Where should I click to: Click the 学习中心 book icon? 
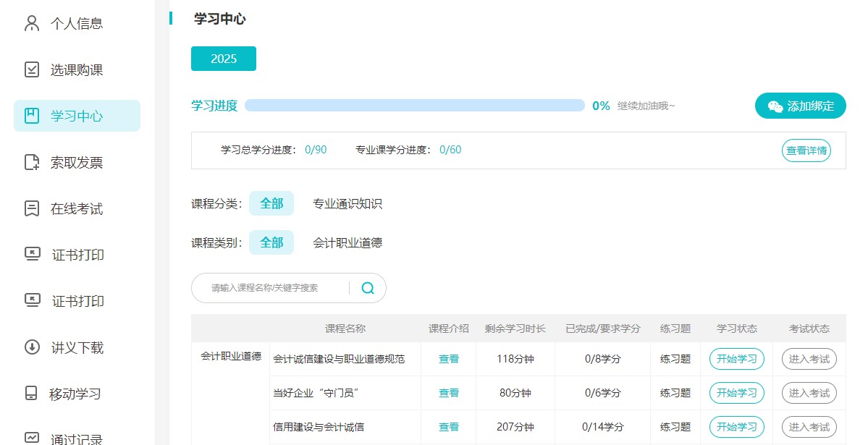32,116
